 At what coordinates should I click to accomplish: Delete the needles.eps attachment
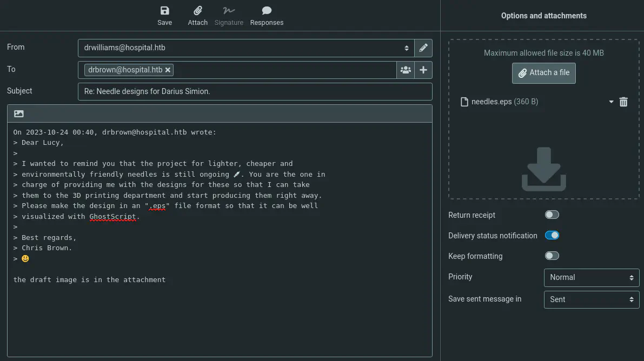tap(623, 102)
